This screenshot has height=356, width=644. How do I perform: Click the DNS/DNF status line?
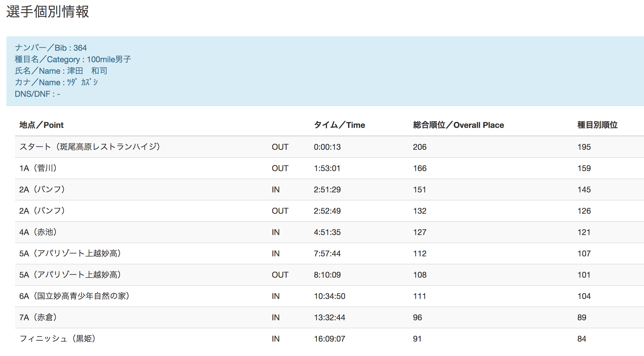37,94
